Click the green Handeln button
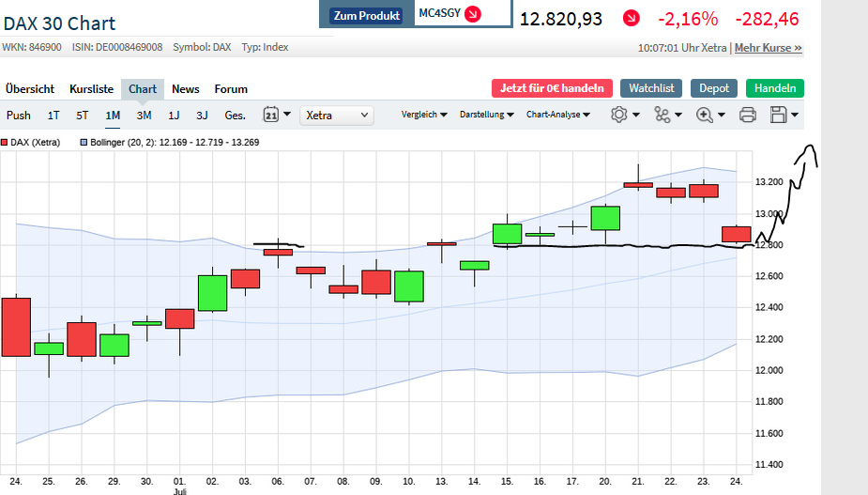 click(x=775, y=88)
